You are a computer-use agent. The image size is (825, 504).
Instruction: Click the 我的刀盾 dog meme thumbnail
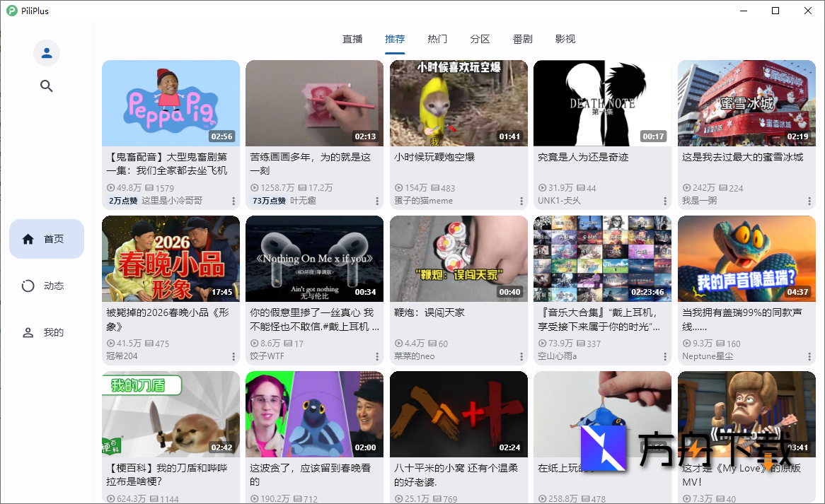(171, 414)
